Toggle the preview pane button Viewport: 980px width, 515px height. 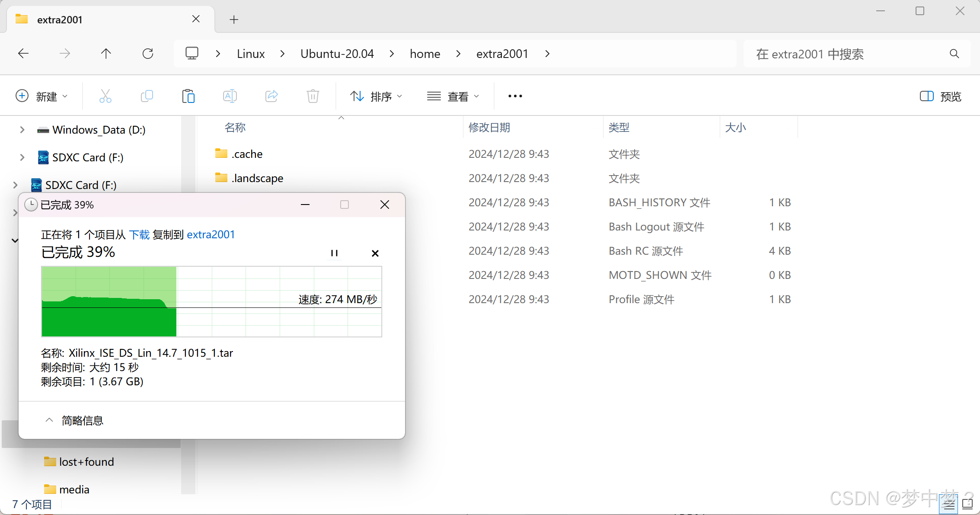940,96
